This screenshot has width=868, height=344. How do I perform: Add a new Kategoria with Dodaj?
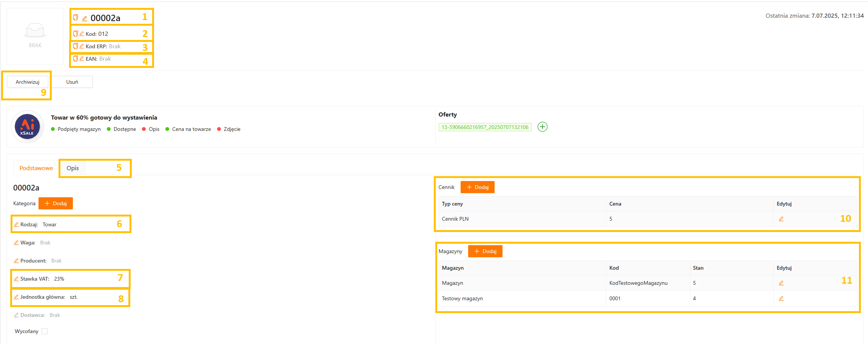pyautogui.click(x=56, y=203)
